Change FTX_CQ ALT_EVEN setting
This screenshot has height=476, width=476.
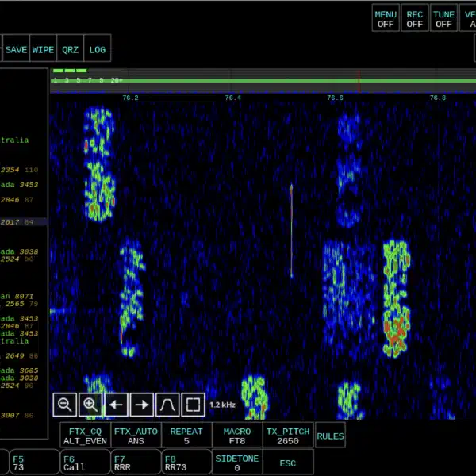[86, 435]
